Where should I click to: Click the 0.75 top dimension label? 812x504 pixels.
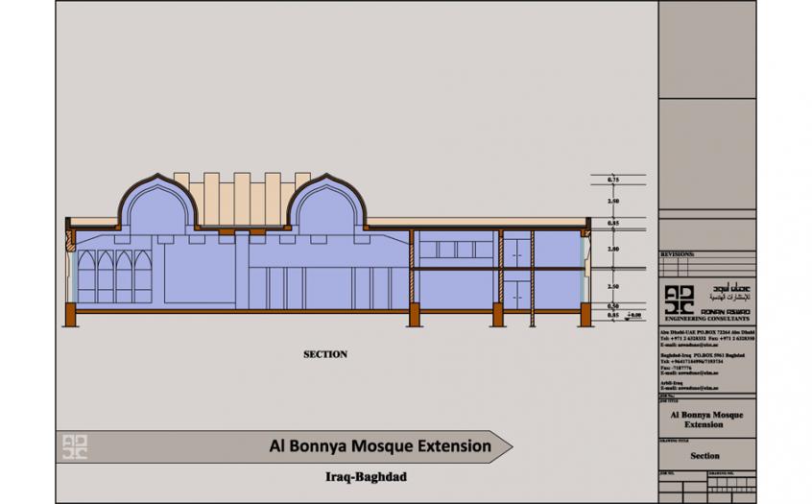612,180
